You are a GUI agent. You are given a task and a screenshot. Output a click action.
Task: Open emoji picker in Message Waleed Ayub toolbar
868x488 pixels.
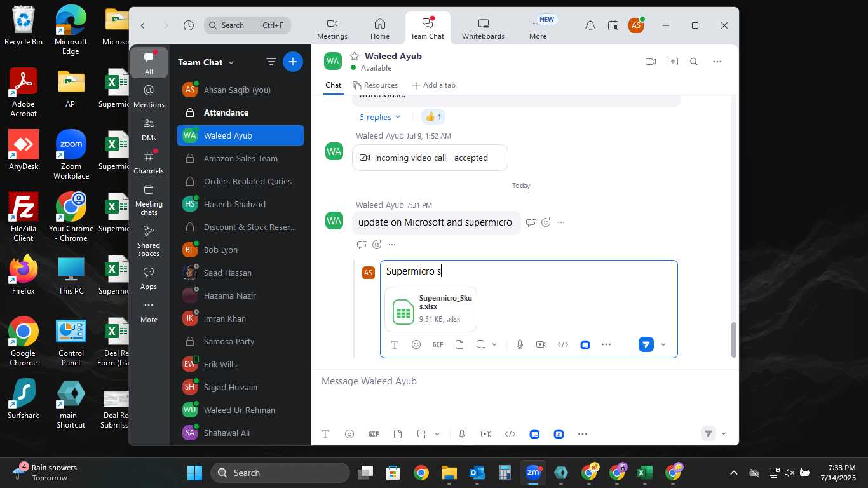click(349, 434)
